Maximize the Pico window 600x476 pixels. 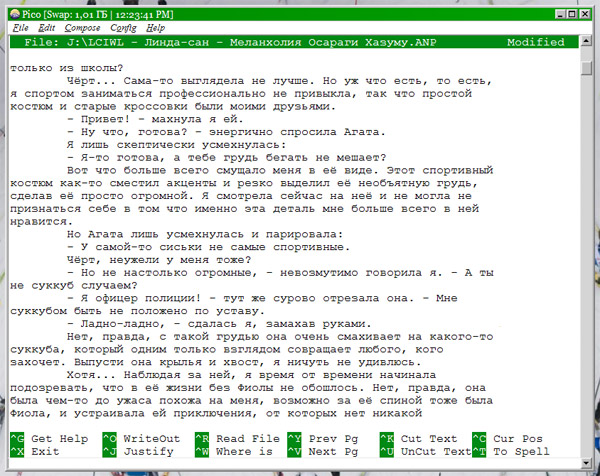[x=572, y=15]
